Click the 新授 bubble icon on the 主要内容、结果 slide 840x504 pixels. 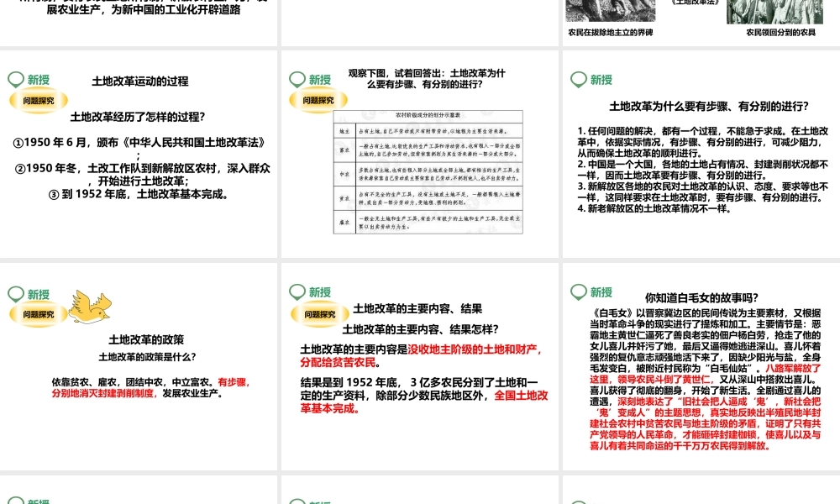[x=297, y=292]
